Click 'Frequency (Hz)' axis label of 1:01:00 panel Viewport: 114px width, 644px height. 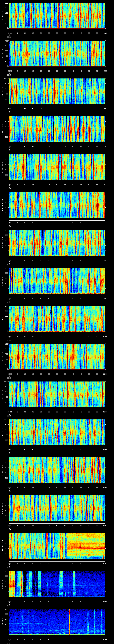click(x=3, y=16)
